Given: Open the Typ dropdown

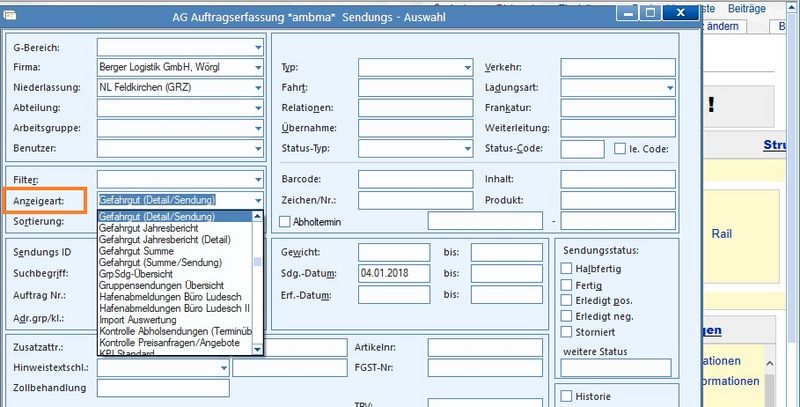Looking at the screenshot, I should 468,67.
